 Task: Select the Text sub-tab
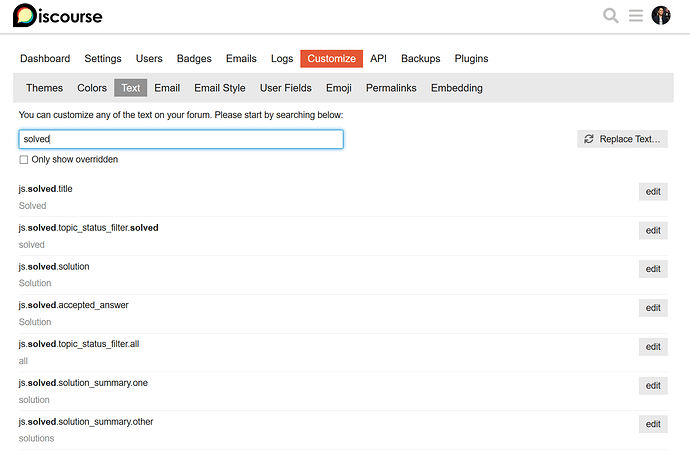coord(131,88)
